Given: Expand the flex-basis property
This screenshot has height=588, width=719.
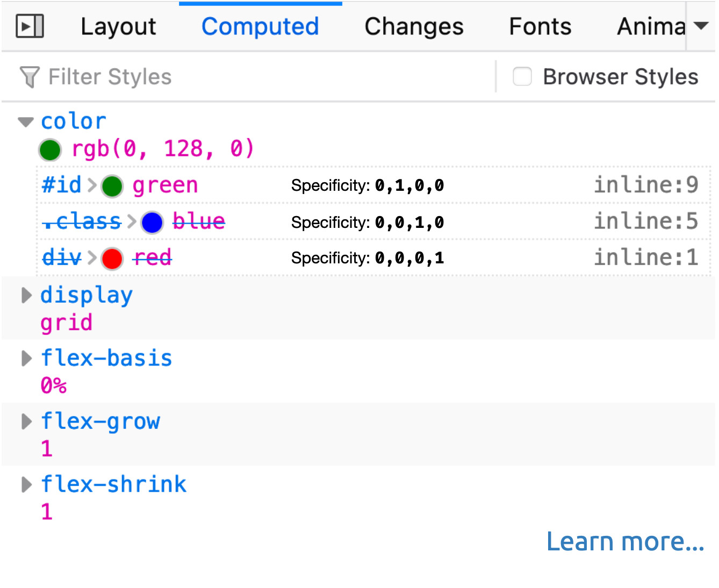Looking at the screenshot, I should [26, 358].
